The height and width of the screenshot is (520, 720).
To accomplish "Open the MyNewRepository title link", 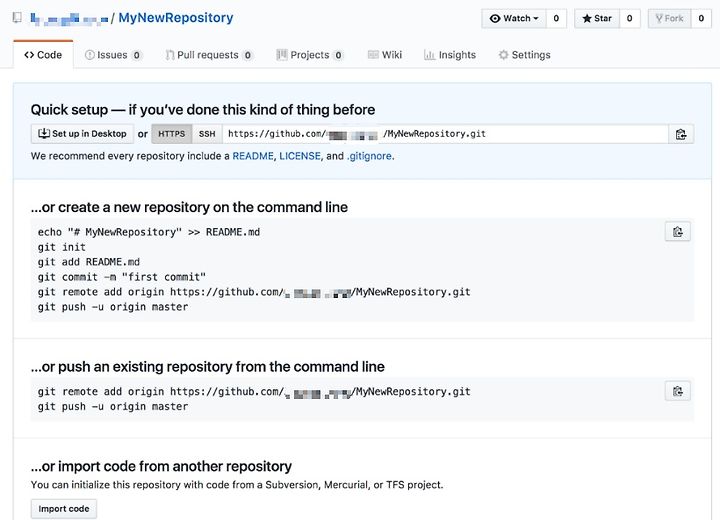I will [x=176, y=18].
